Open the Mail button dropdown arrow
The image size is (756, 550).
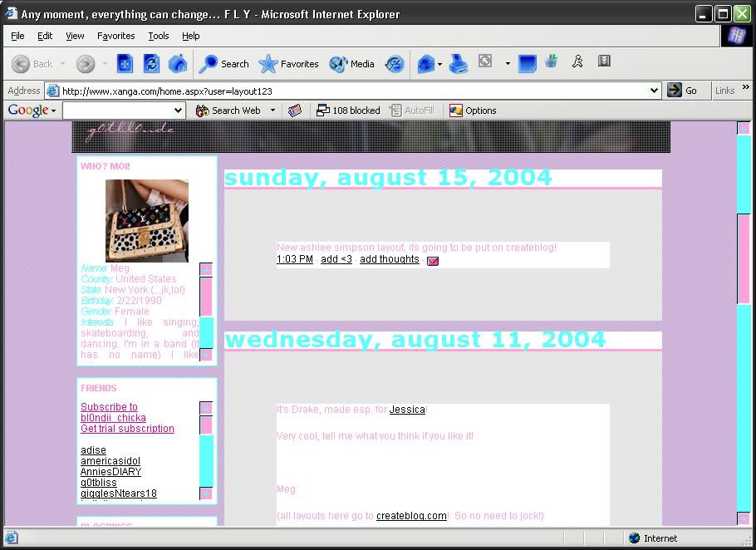point(439,64)
